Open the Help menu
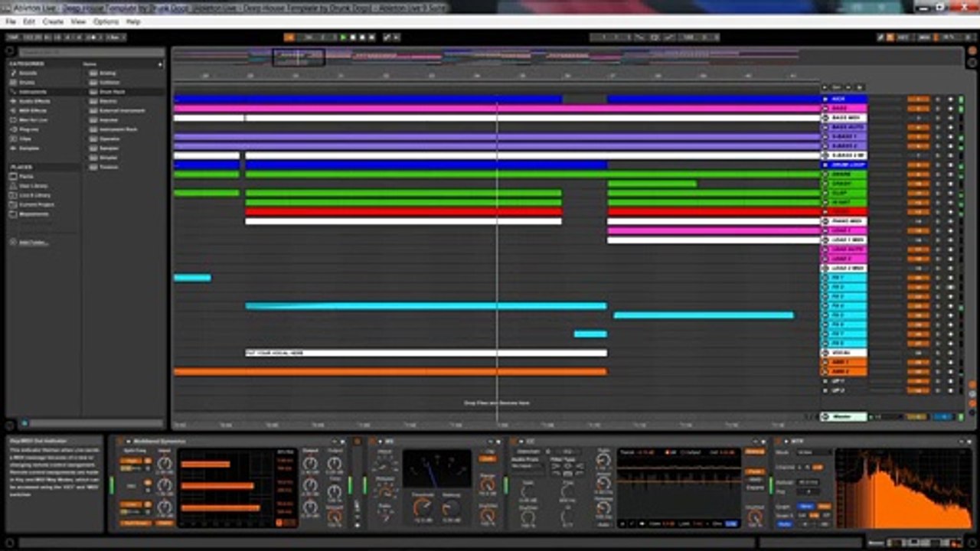The height and width of the screenshot is (551, 980). coord(133,21)
